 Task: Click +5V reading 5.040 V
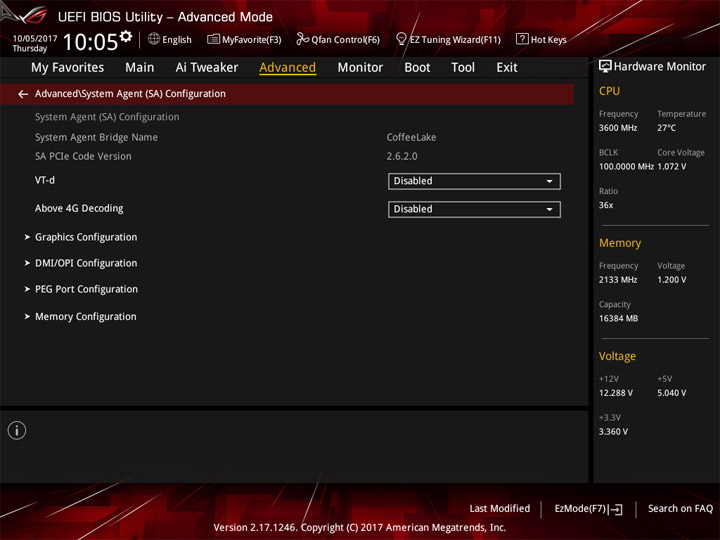tap(672, 393)
